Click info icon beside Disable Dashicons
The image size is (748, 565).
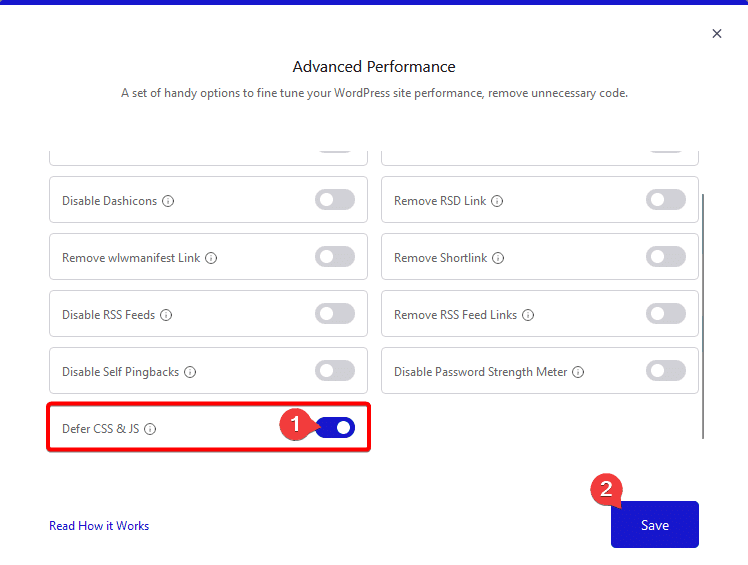pos(168,201)
